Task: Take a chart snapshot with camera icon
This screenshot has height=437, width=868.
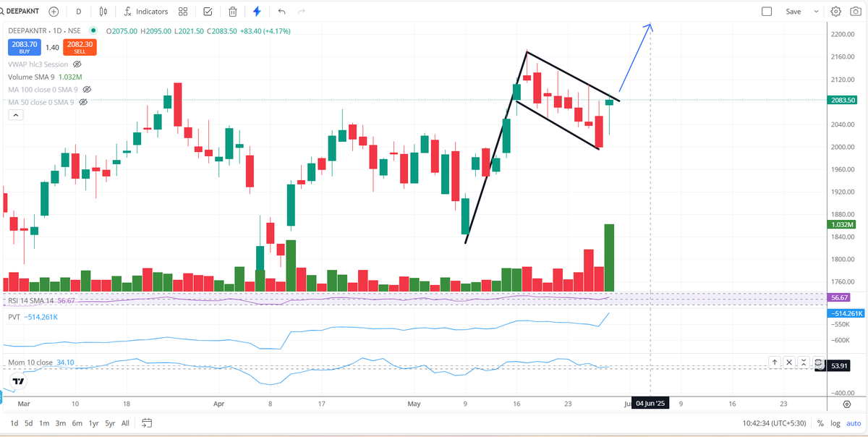Action: (856, 12)
